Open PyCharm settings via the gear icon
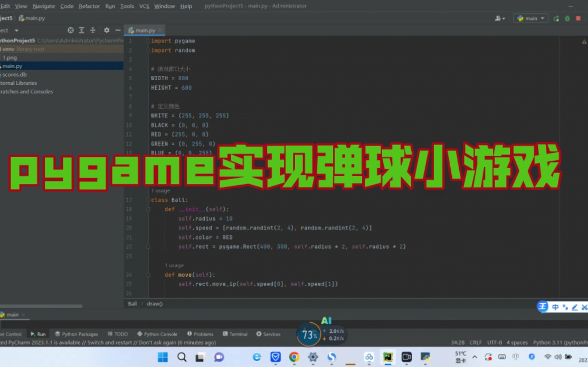The height and width of the screenshot is (367, 588). pos(106,31)
